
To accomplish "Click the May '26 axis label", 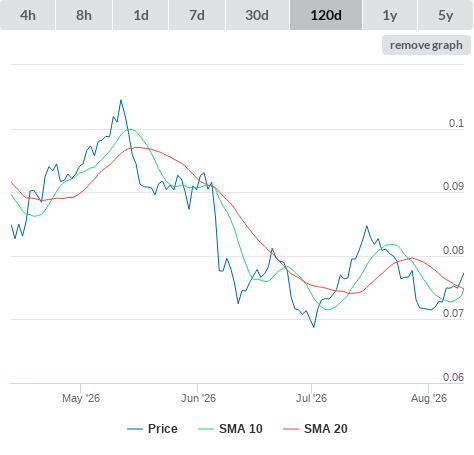I will (81, 398).
